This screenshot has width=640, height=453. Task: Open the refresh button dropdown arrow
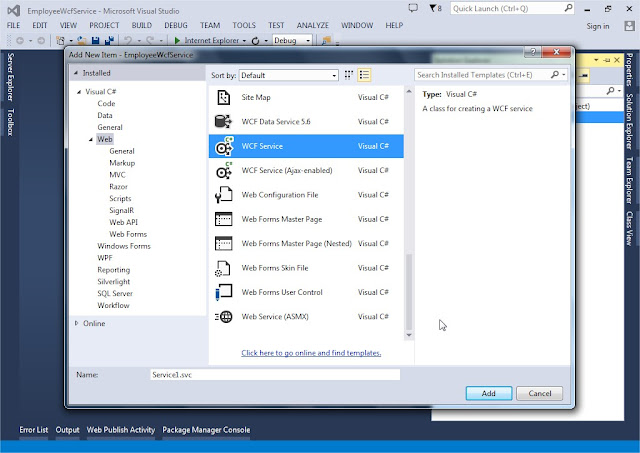pos(266,41)
